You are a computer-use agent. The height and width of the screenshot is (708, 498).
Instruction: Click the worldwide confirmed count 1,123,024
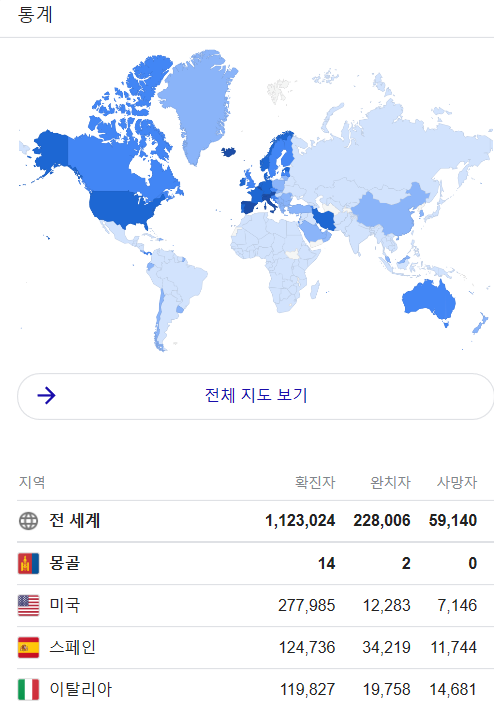click(x=300, y=521)
